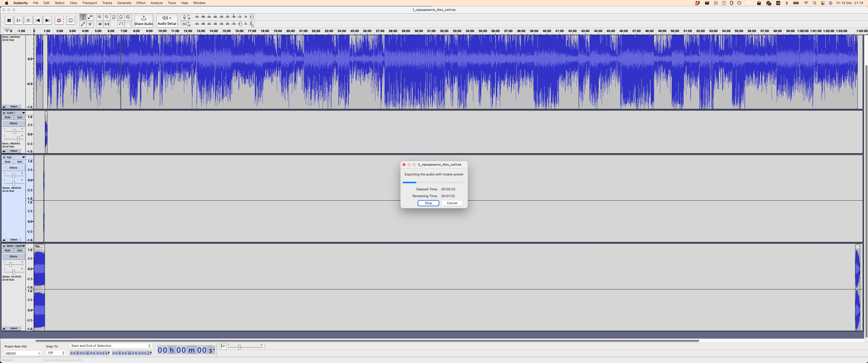This screenshot has height=363, width=868.
Task: Open Effects for the Audio 1 track
Action: point(13,124)
